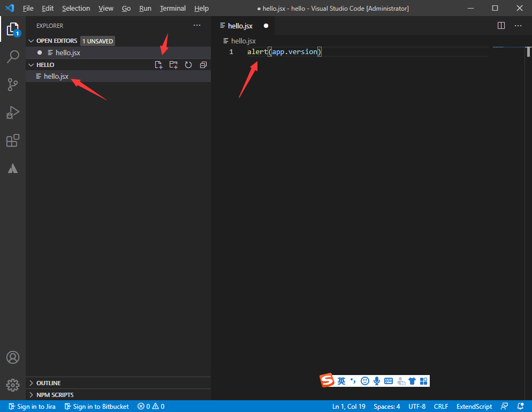Toggle voice input in the Sogou input bar
The width and height of the screenshot is (532, 412).
tap(377, 380)
